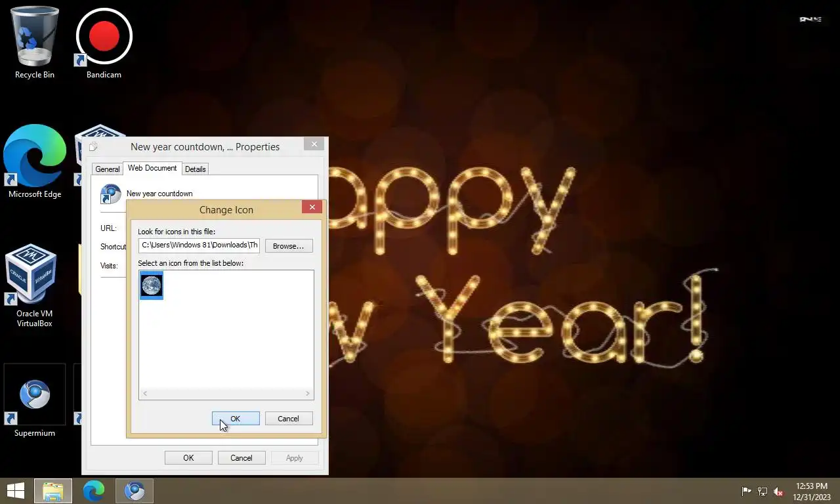Click OK in the Properties window
The height and width of the screenshot is (504, 840).
point(188,458)
